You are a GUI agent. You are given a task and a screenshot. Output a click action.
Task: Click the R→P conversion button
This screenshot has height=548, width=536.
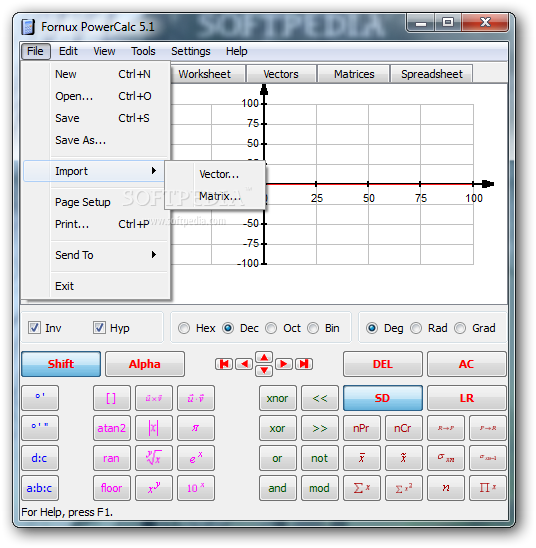(446, 428)
